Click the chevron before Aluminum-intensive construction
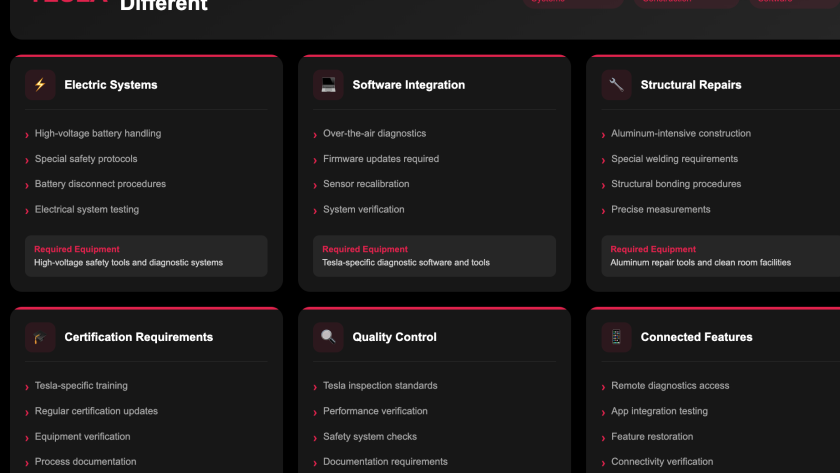This screenshot has width=840, height=473. tap(603, 134)
